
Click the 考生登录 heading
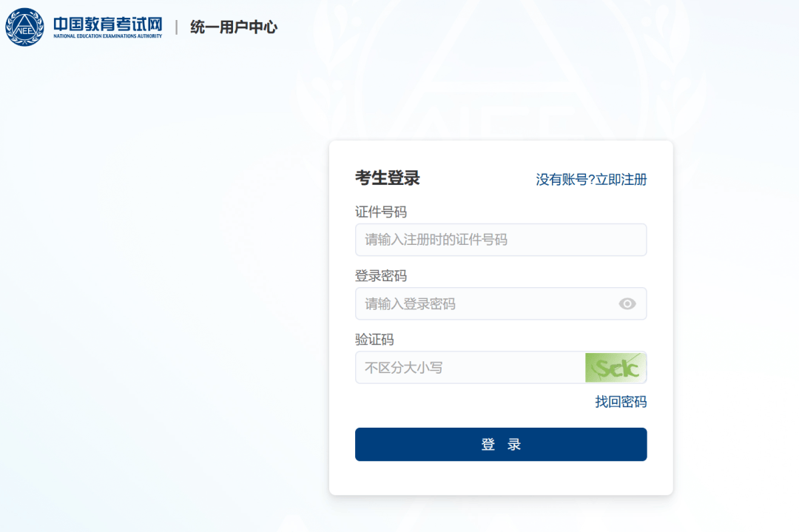387,178
